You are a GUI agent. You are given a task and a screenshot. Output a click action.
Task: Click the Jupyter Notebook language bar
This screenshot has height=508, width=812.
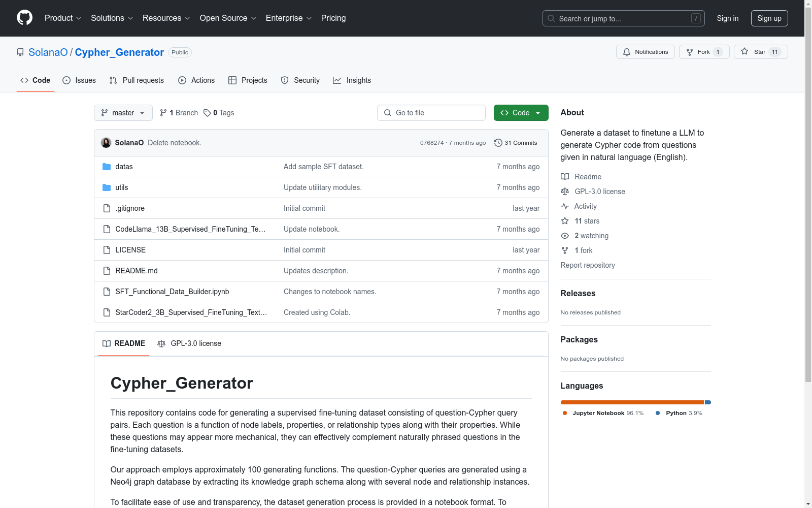(632, 402)
